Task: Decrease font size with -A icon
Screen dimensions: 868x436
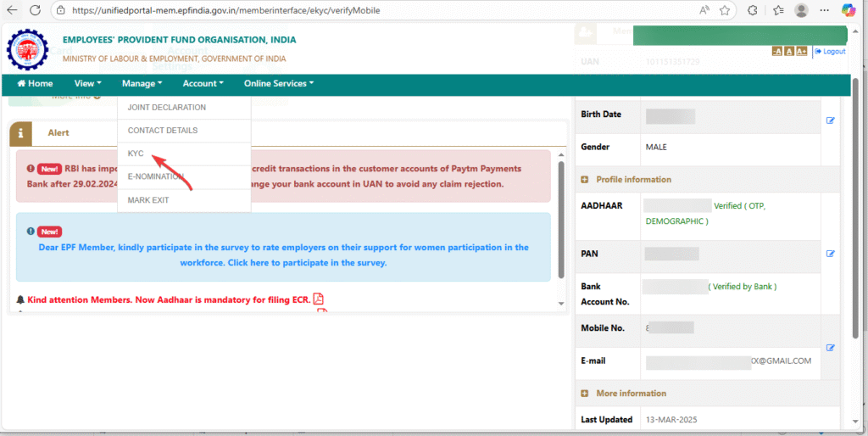Action: click(776, 52)
